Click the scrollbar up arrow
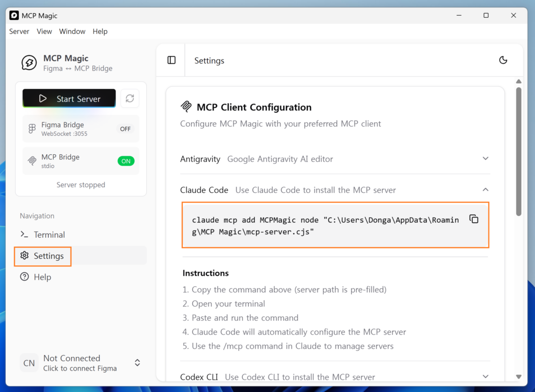This screenshot has width=535, height=392. pos(519,82)
